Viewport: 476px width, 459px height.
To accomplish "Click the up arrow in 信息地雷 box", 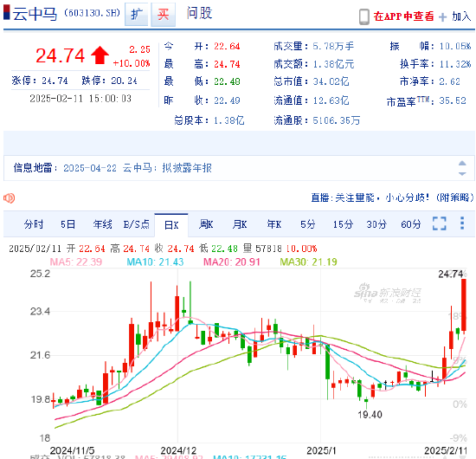I will pos(462,163).
